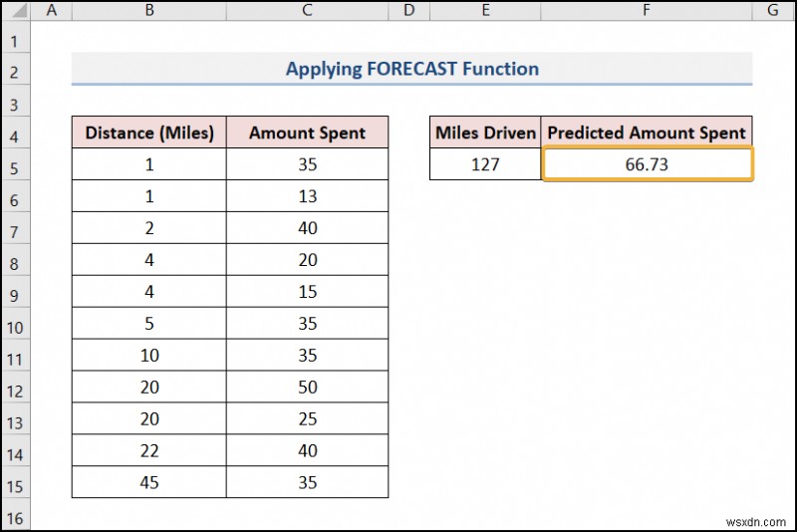Select distance cell 4 in row 9

pos(149,291)
